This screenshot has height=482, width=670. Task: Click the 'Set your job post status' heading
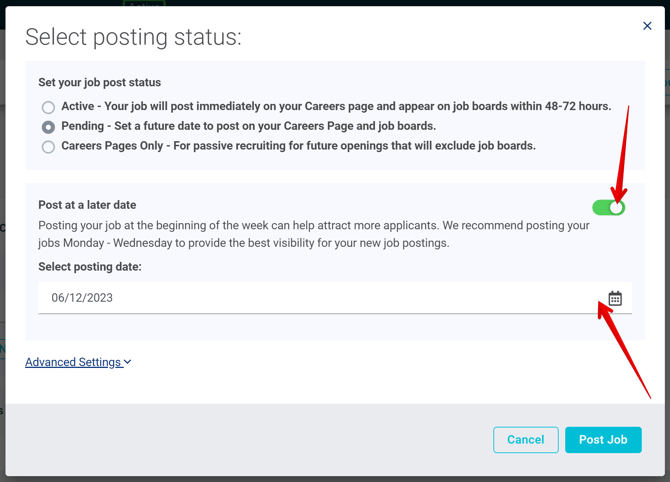pyautogui.click(x=99, y=83)
